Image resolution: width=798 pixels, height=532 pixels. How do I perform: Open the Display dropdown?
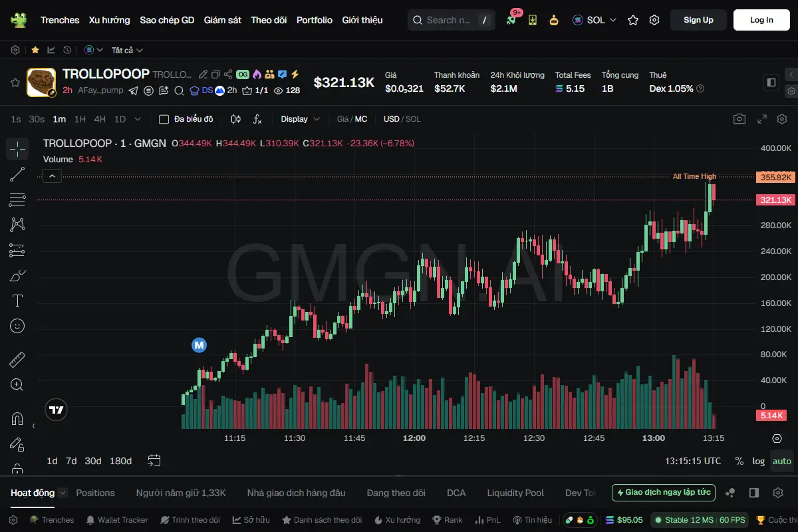300,119
